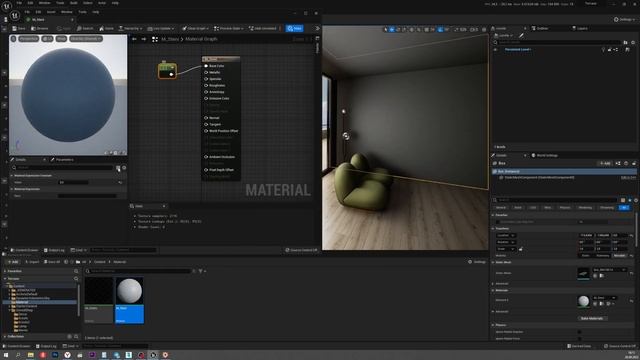Open the Perspective view mode dropdown

pyautogui.click(x=29, y=39)
